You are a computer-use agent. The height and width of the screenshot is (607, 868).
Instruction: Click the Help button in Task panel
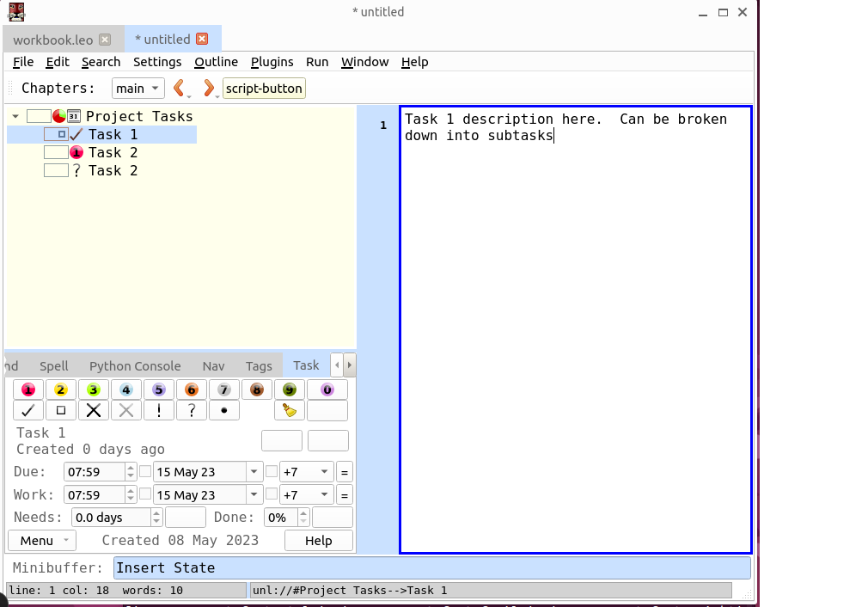click(x=318, y=540)
